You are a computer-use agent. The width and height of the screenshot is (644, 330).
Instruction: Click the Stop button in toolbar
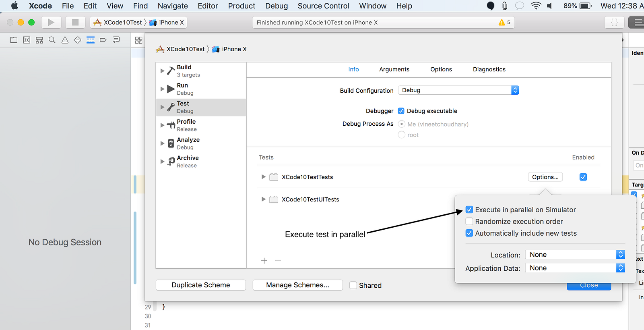[x=75, y=23]
